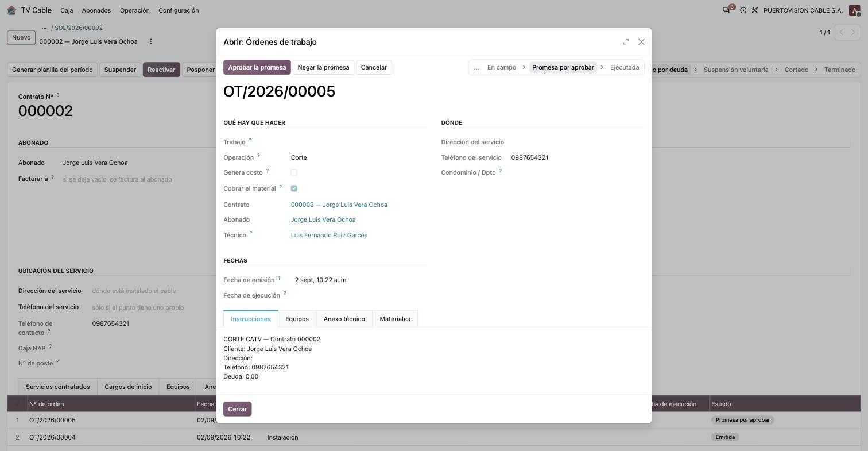The height and width of the screenshot is (451, 868).
Task: Open the Operación menu
Action: (135, 10)
